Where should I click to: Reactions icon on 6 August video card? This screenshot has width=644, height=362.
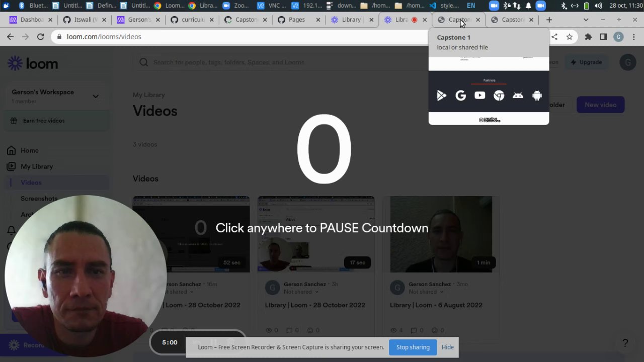click(435, 330)
